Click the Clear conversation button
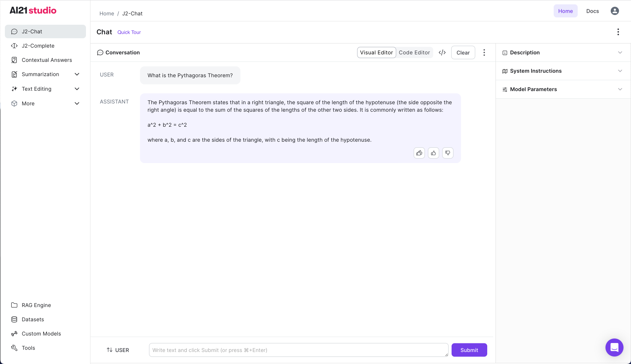This screenshot has width=631, height=364. [463, 52]
